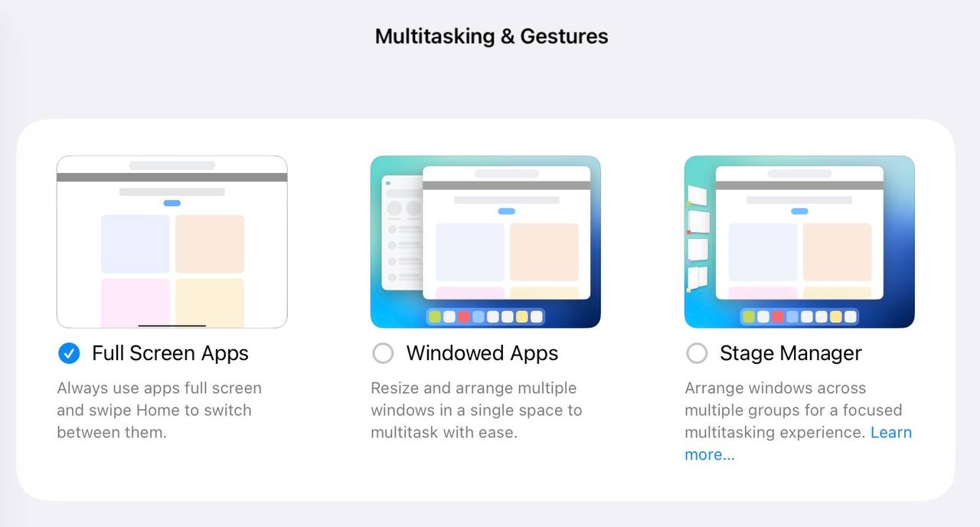This screenshot has height=527, width=980.
Task: Click stacked window groups in Stage Manager preview
Action: click(697, 237)
